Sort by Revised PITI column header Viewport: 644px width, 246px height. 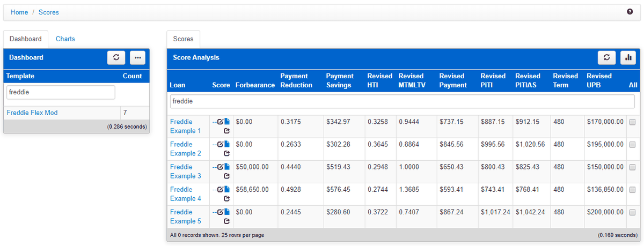(493, 81)
